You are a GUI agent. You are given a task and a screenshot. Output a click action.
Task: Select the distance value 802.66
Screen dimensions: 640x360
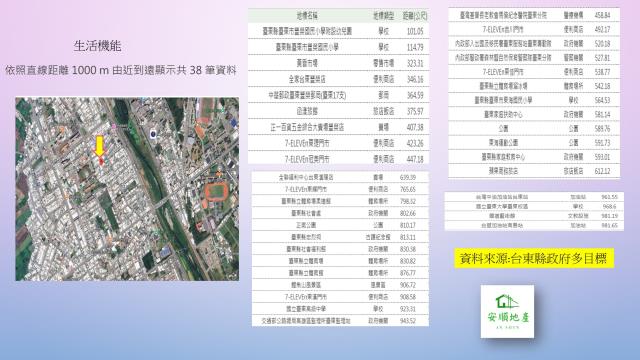pos(408,213)
